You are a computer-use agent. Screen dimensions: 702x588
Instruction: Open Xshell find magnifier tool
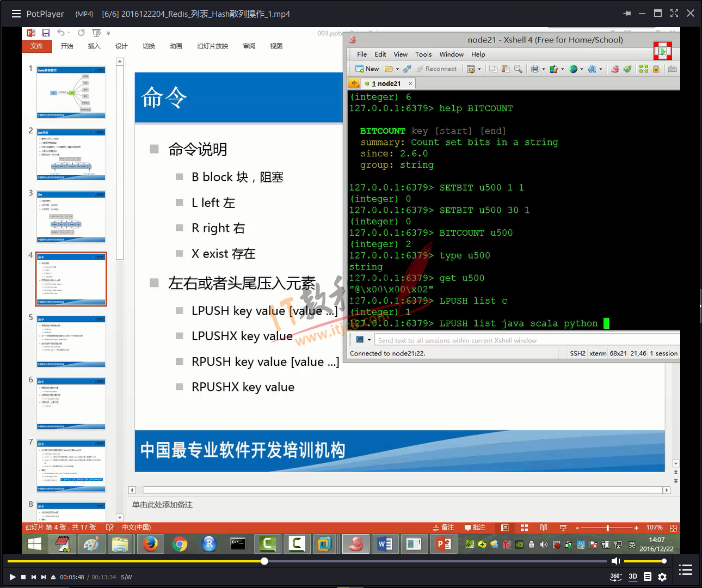coord(518,69)
